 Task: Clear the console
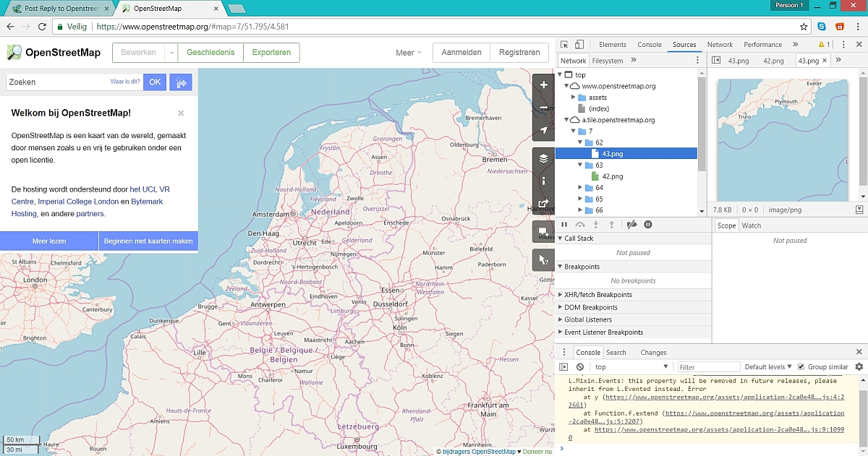pyautogui.click(x=580, y=367)
